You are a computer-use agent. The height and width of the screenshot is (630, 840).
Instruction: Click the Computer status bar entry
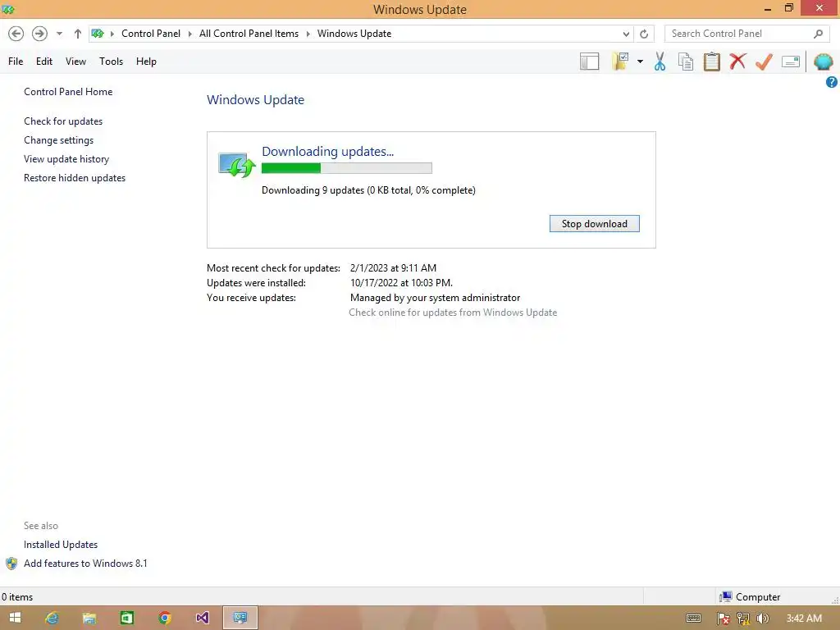[750, 597]
